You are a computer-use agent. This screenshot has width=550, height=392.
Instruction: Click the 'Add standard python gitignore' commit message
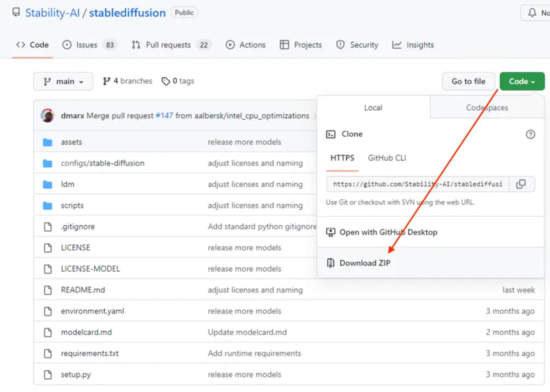(x=262, y=226)
